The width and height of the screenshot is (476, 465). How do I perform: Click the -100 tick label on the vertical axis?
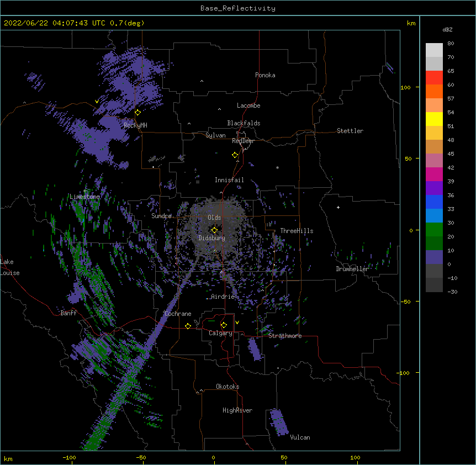403,373
